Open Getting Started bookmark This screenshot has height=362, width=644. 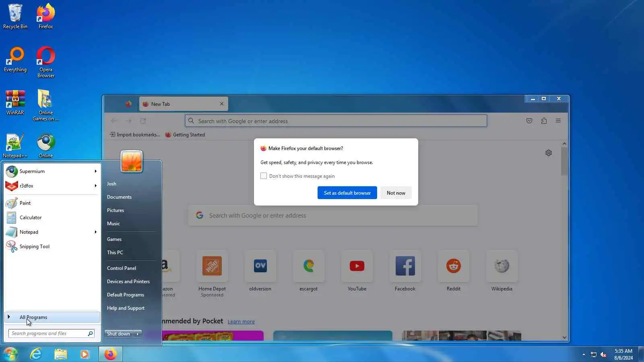point(185,135)
